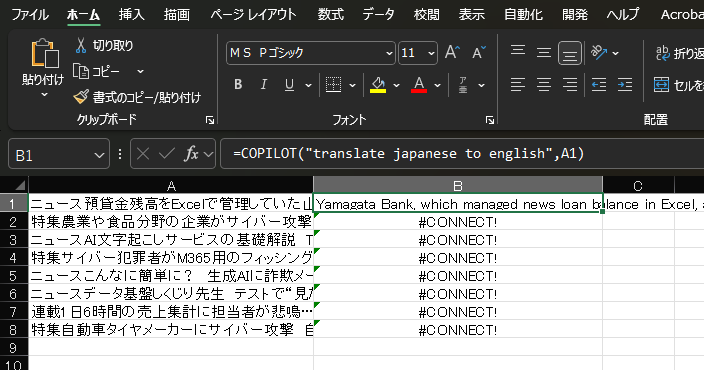
Task: Switch to 表示 ribbon tab
Action: click(471, 14)
